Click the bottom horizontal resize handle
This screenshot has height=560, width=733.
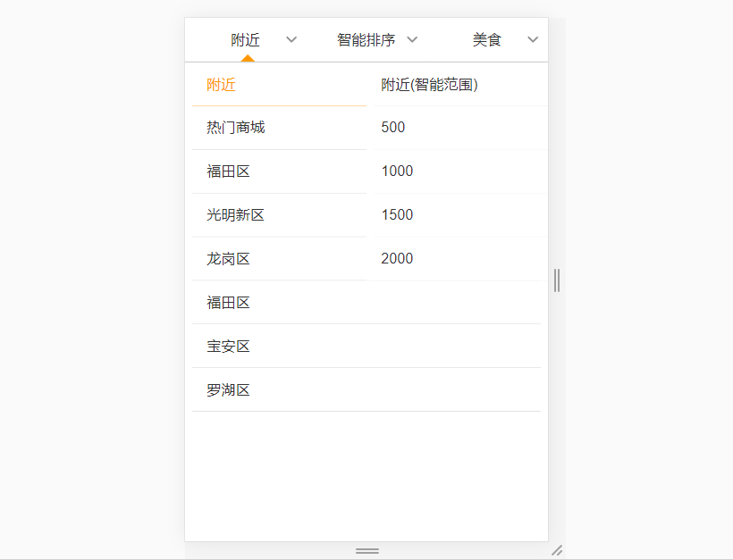pos(366,551)
